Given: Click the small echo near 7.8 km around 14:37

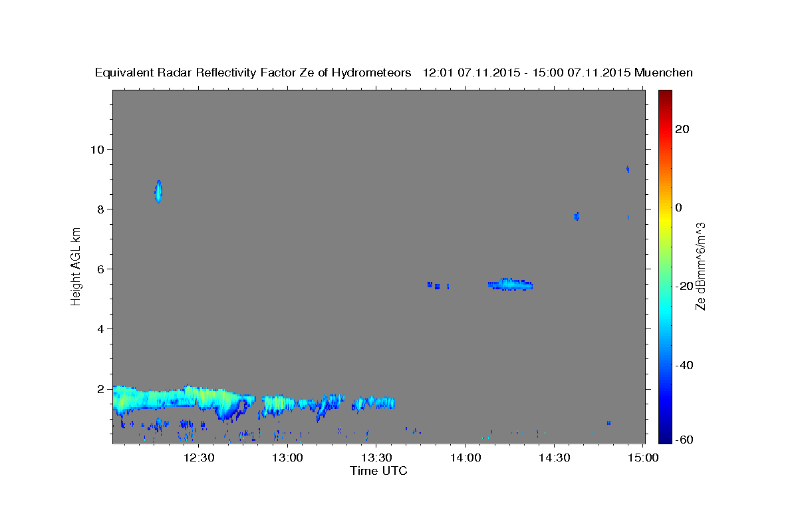Looking at the screenshot, I should [577, 216].
